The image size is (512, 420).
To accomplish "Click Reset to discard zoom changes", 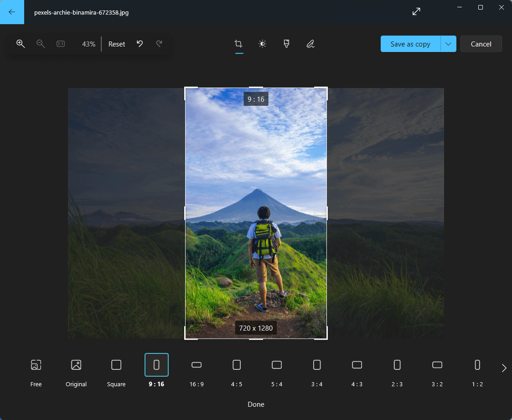I will tap(116, 44).
